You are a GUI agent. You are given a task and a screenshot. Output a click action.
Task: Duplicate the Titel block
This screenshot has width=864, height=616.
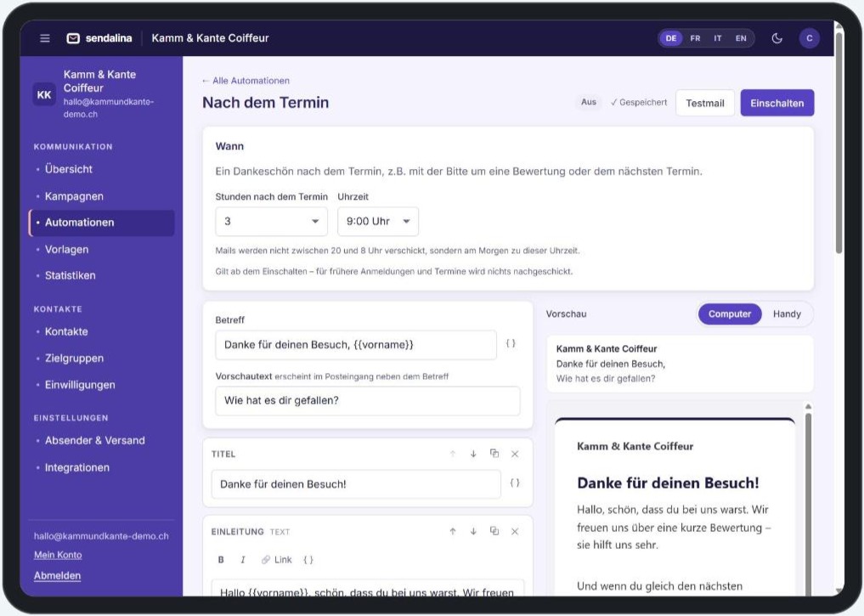pos(494,454)
